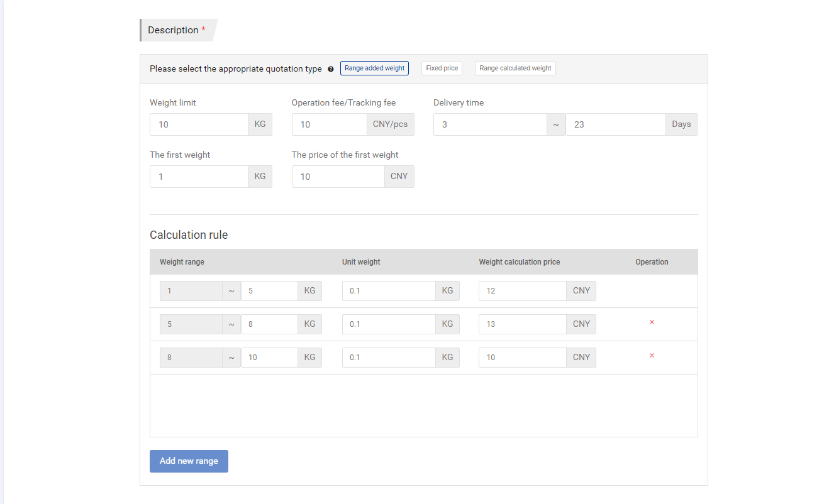Change second row price value 13
Viewport: 829px width, 504px height.
tap(522, 324)
